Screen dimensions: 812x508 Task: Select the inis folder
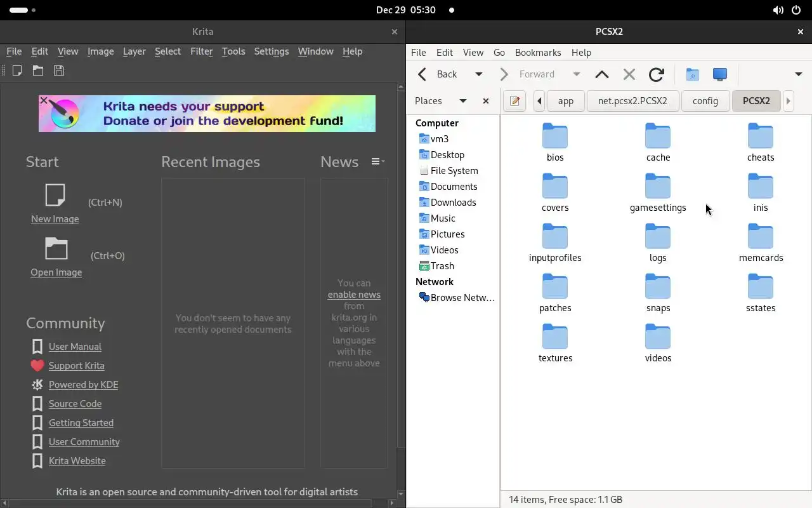[761, 193]
